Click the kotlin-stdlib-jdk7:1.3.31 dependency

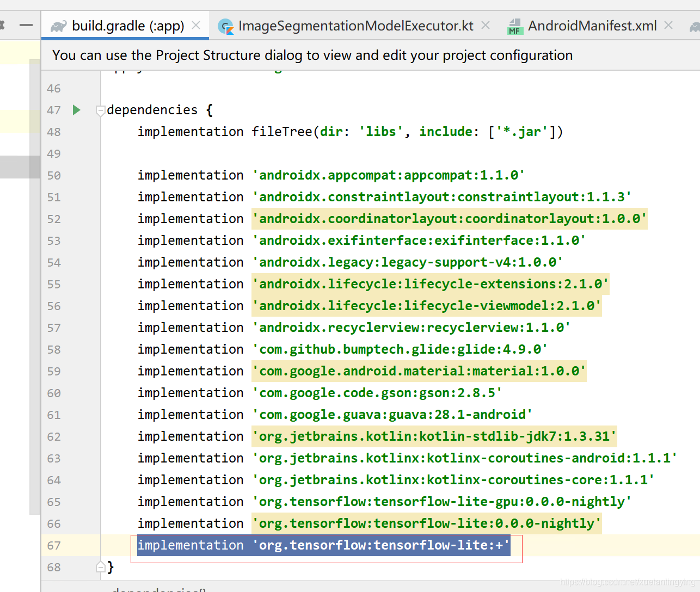click(434, 436)
